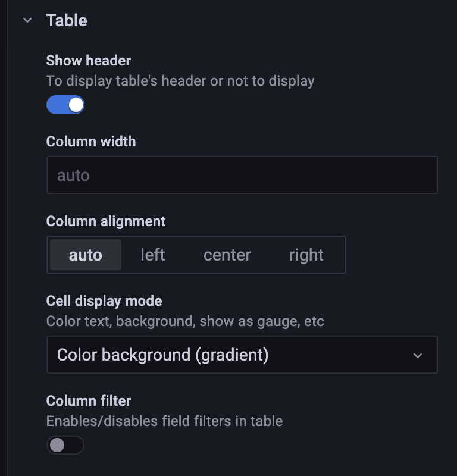The width and height of the screenshot is (457, 476).
Task: Disable the Show header toggle
Action: [65, 105]
